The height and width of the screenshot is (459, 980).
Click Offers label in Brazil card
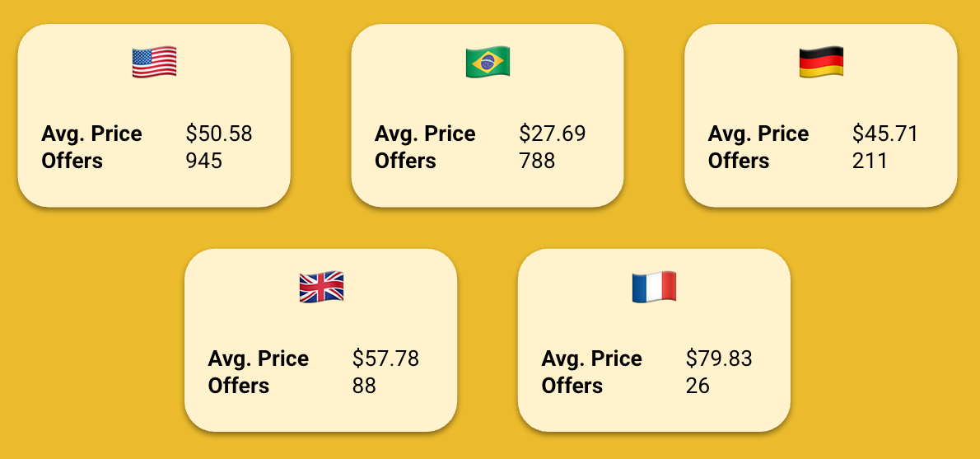(405, 161)
